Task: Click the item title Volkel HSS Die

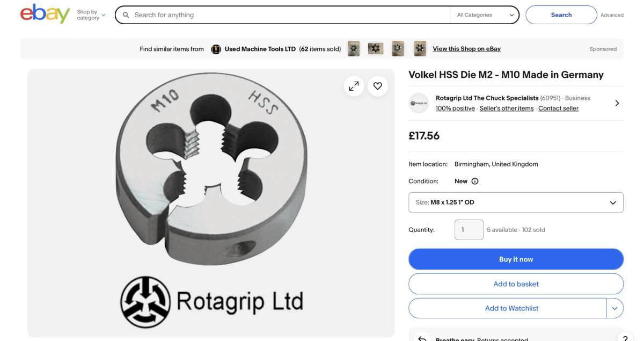Action: (x=506, y=75)
